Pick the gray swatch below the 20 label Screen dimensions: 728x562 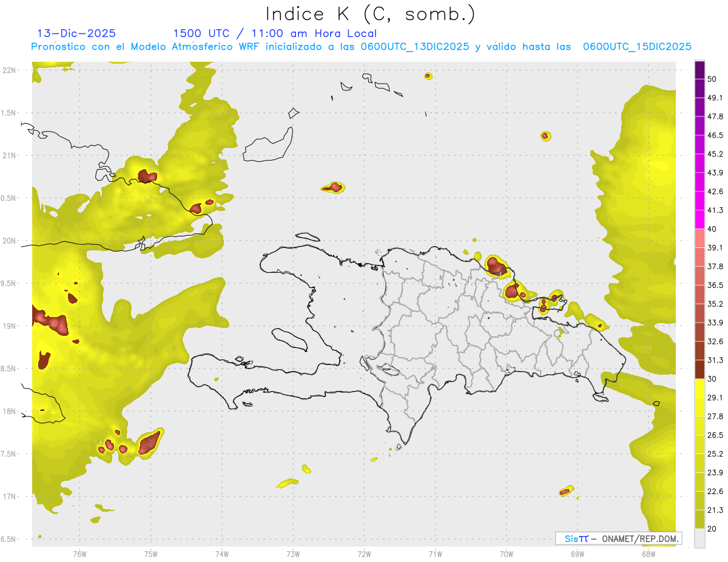tap(699, 538)
